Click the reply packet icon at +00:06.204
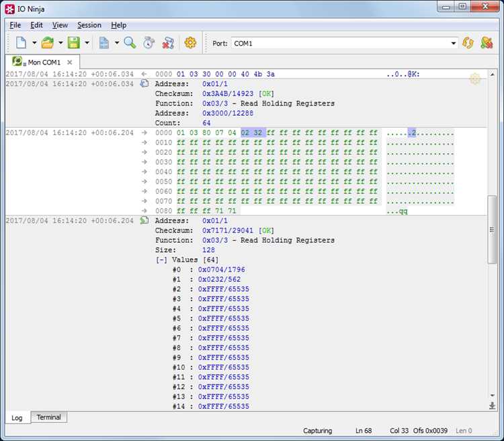Viewport: 504px width, 441px height. click(144, 220)
